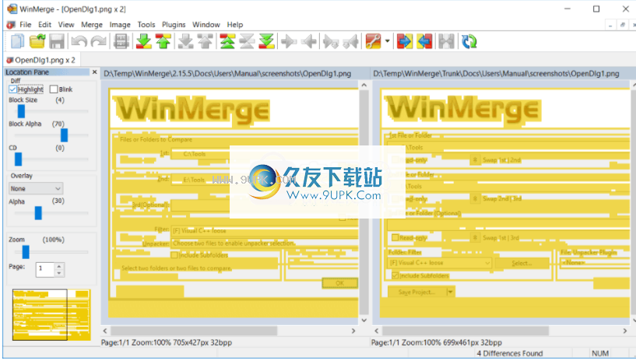Click the Copy Right and Advance icon

pyautogui.click(x=331, y=41)
